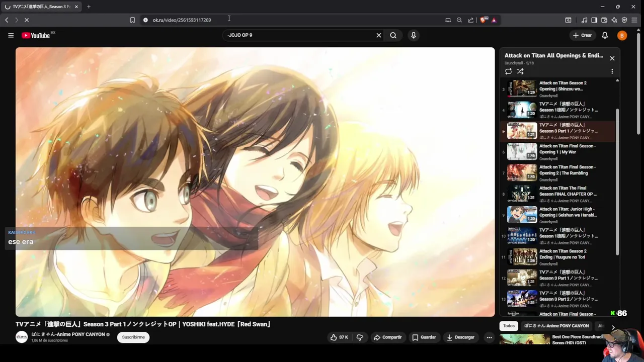Open the Crear menu
This screenshot has width=644, height=362.
tap(582, 35)
